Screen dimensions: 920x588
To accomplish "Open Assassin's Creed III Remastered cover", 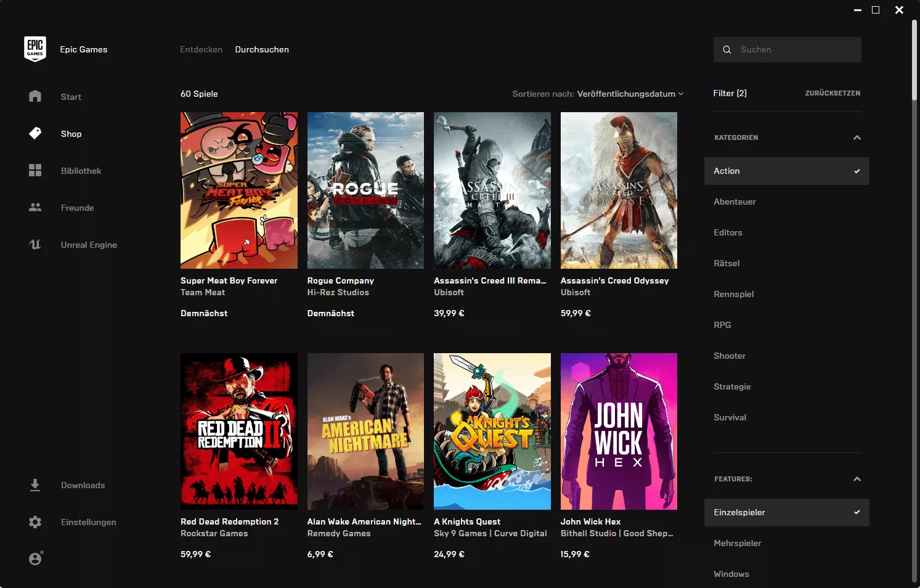I will pyautogui.click(x=492, y=190).
